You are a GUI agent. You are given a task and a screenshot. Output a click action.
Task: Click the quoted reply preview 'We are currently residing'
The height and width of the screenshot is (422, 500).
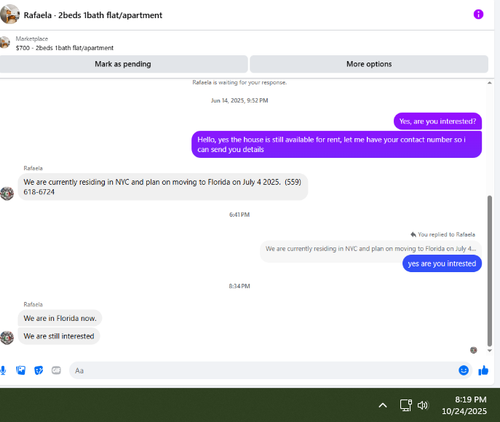(x=371, y=249)
